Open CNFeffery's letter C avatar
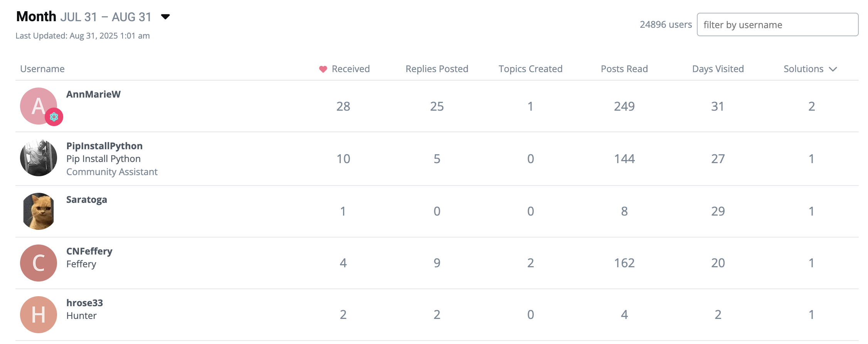 tap(39, 263)
